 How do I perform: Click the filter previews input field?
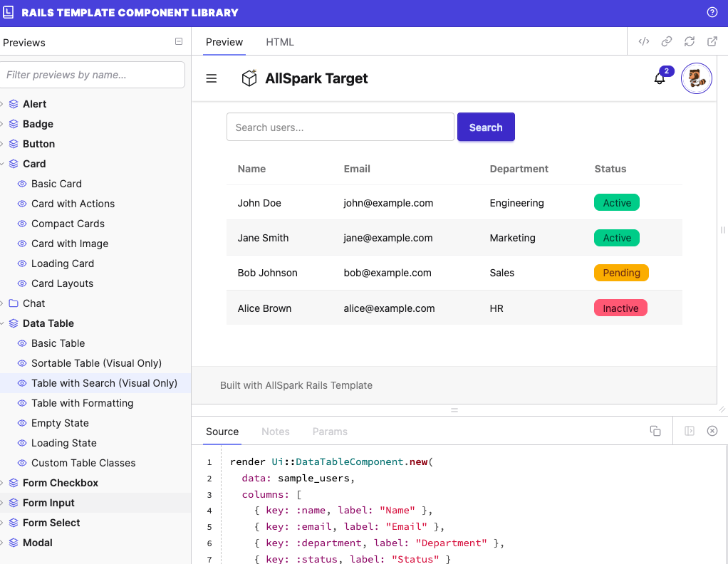93,75
